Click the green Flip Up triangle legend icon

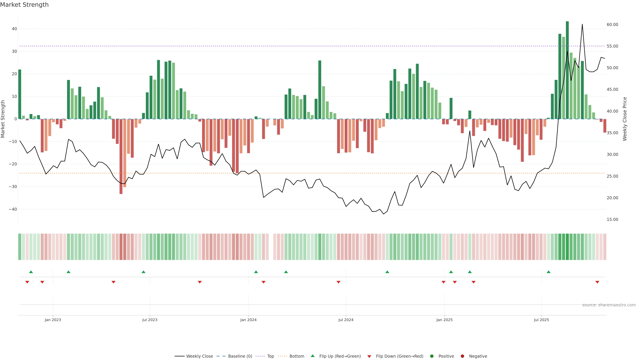[312, 356]
